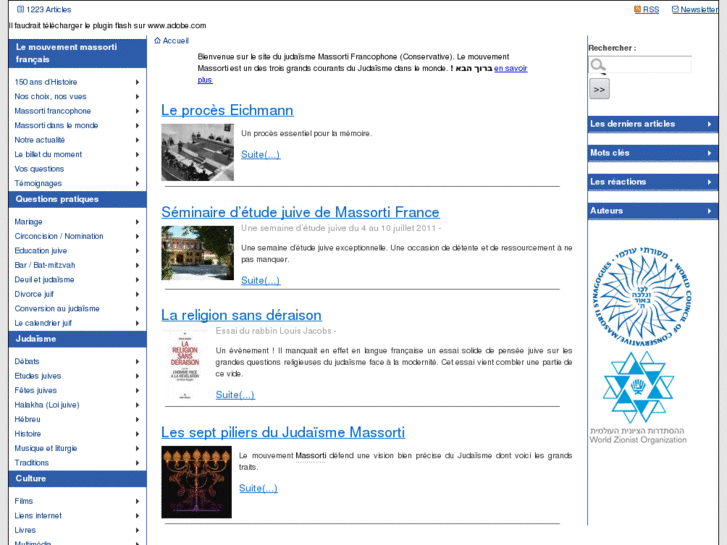Open the Le procès Eichmann article title
The width and height of the screenshot is (727, 545).
pyautogui.click(x=227, y=110)
